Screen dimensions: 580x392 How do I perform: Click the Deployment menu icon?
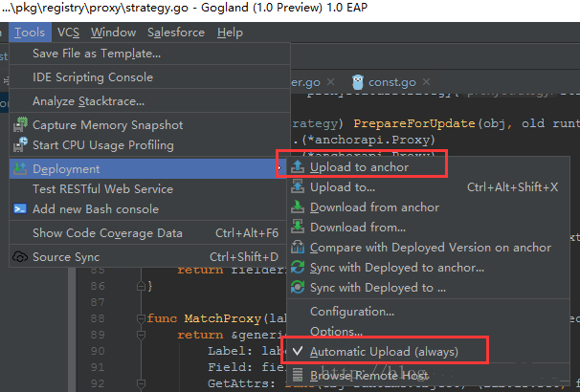pos(19,168)
